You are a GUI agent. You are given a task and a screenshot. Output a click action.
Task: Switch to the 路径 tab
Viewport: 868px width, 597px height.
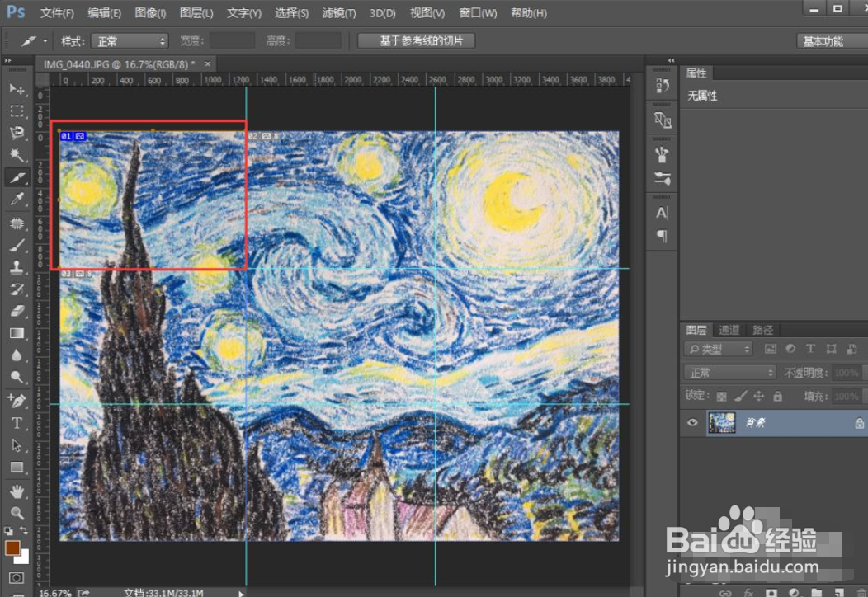point(762,330)
